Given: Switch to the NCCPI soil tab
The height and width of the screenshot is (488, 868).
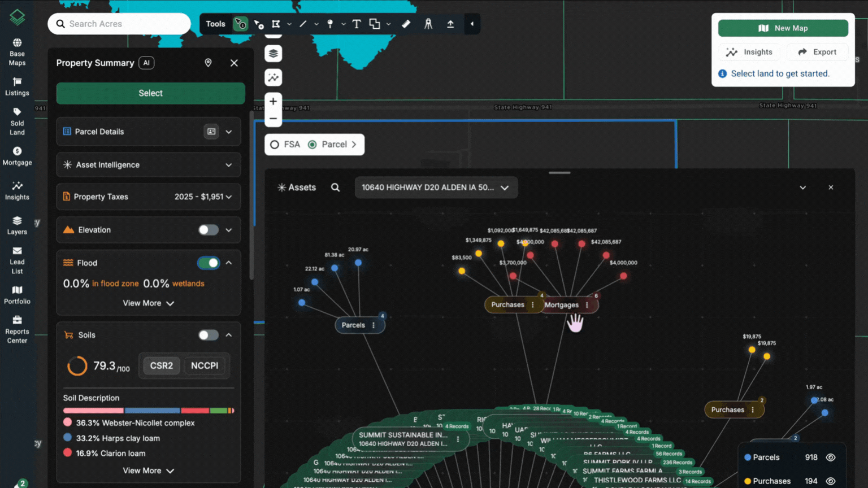Looking at the screenshot, I should (x=205, y=365).
